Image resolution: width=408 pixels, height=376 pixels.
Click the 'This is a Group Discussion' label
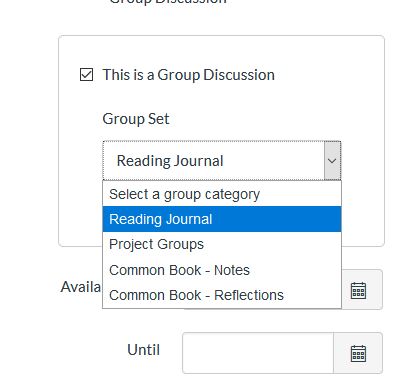[x=189, y=75]
